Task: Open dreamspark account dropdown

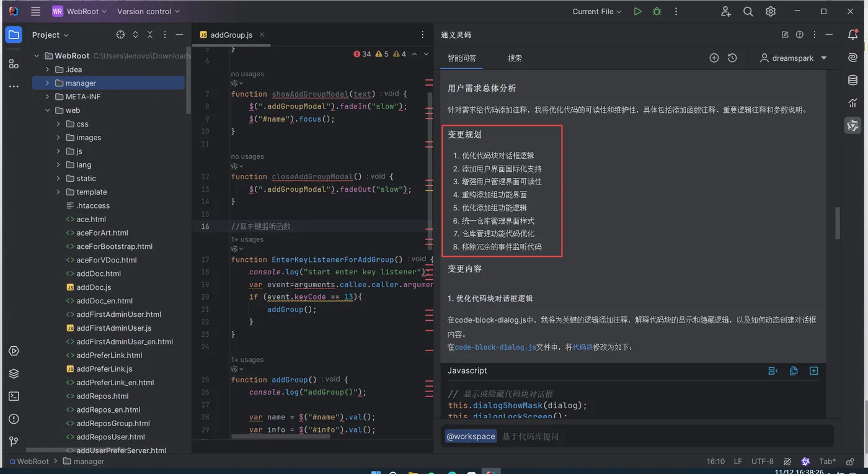Action: 793,58
